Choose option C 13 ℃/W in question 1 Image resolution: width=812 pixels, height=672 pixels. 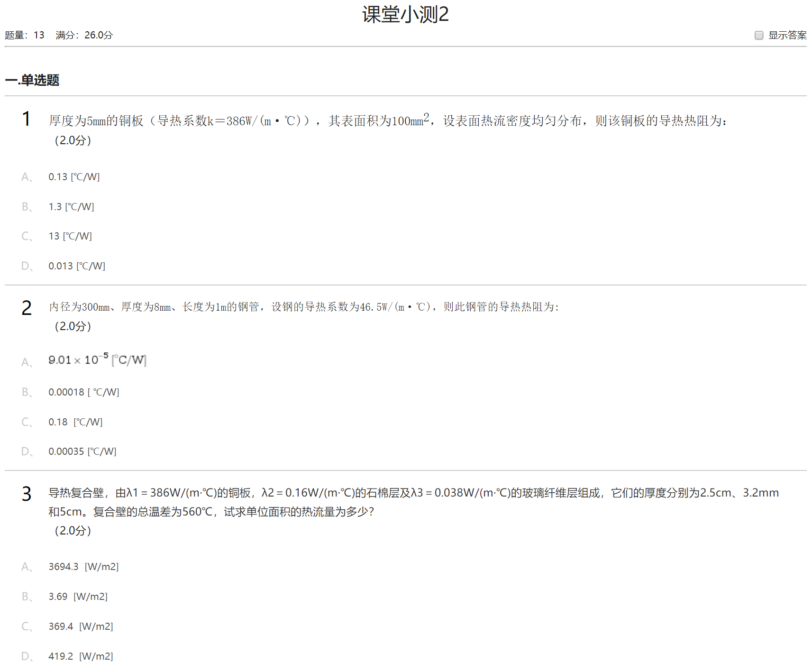coord(70,236)
